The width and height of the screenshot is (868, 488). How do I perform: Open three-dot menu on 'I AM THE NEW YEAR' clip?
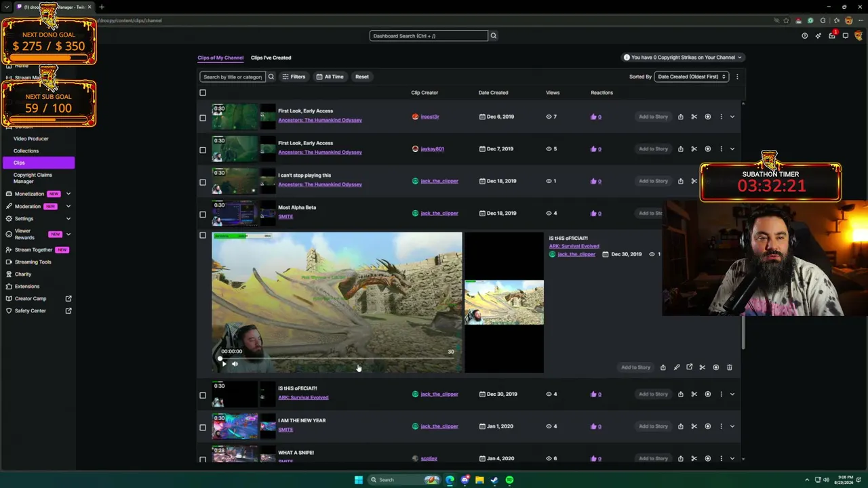(721, 426)
